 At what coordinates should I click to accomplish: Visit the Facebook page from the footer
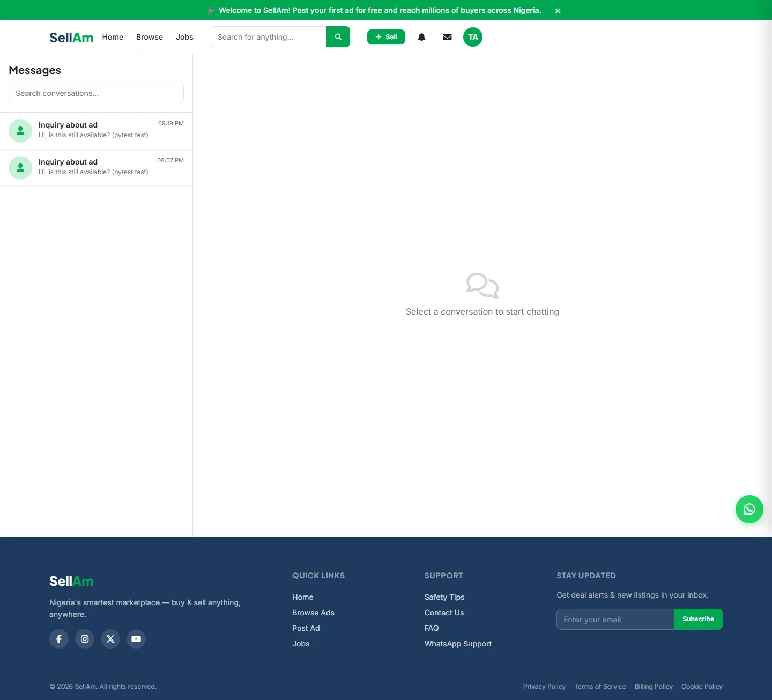point(59,639)
